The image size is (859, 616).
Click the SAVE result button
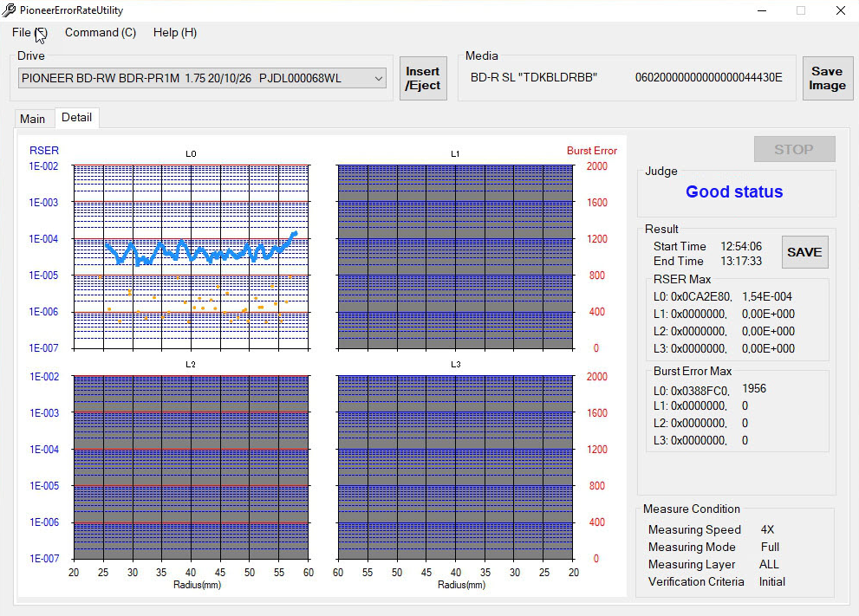(804, 252)
